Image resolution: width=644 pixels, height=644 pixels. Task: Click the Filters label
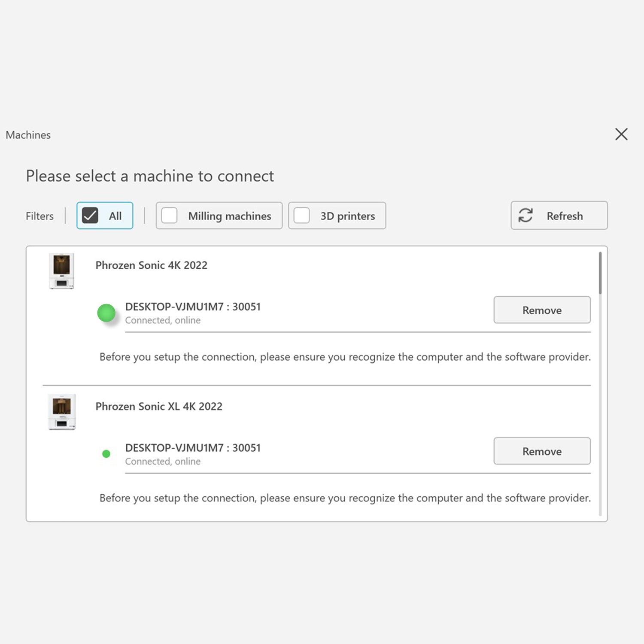39,216
